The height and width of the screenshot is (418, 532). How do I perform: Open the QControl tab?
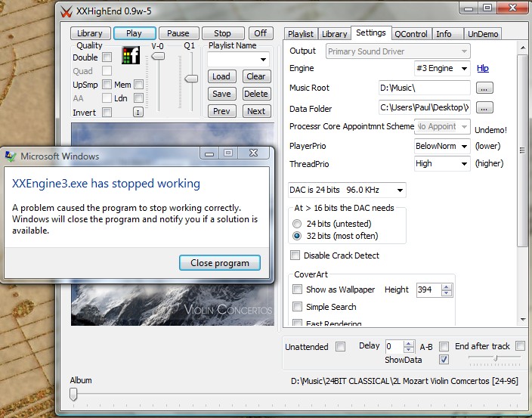coord(411,34)
